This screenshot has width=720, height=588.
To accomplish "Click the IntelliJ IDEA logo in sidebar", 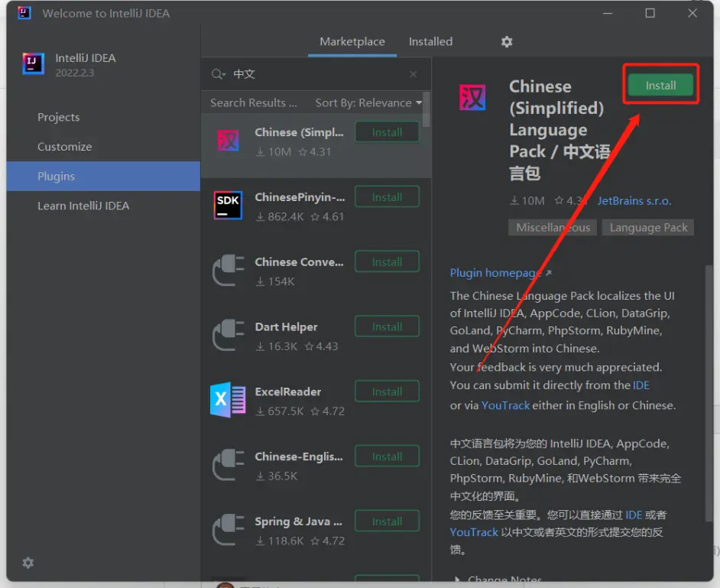I will (x=34, y=63).
